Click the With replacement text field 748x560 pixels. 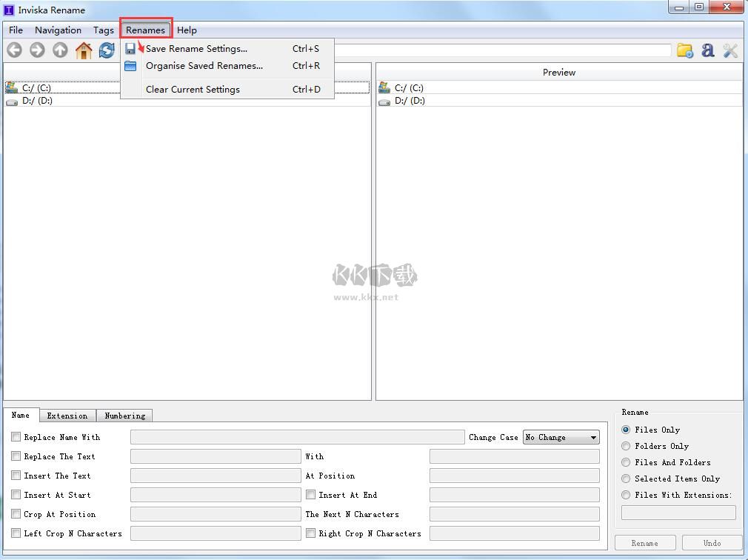pos(514,456)
